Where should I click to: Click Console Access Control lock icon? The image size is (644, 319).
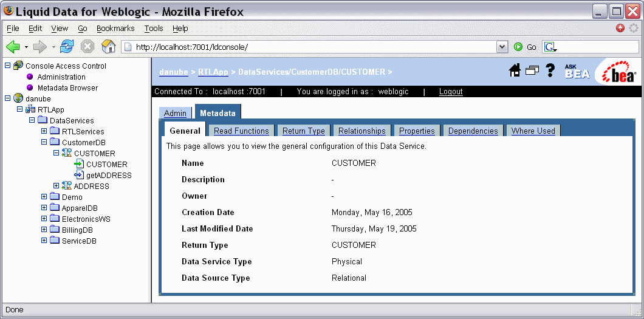(x=18, y=66)
